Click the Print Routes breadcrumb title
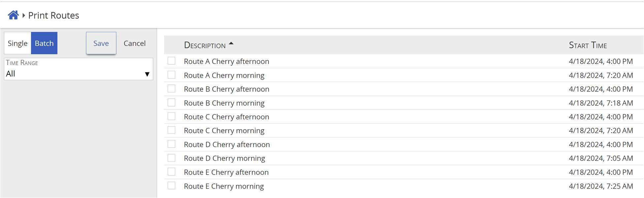 point(53,15)
